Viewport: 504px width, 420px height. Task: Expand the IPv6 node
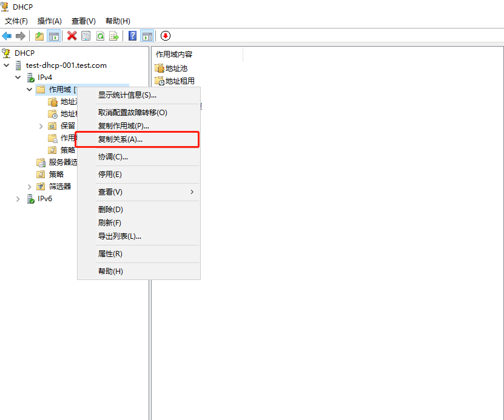[18, 199]
